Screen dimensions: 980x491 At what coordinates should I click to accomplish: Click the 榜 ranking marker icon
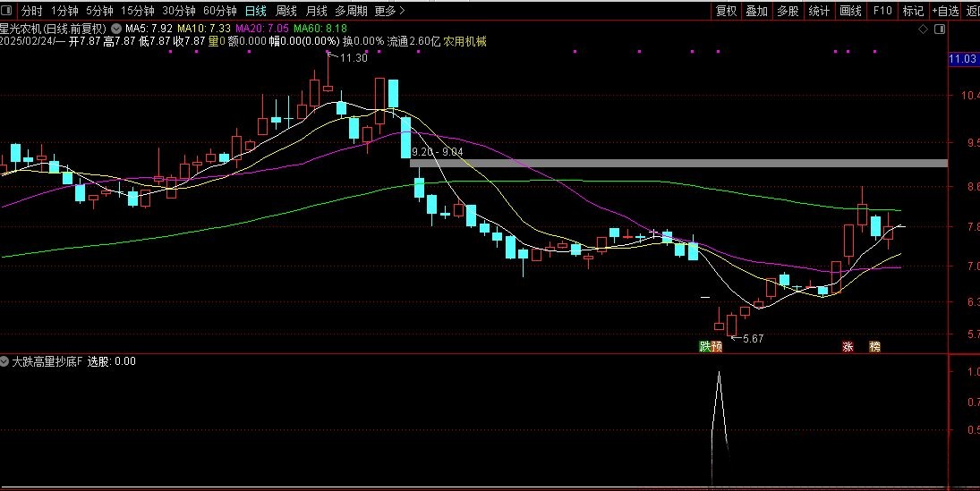tap(874, 346)
